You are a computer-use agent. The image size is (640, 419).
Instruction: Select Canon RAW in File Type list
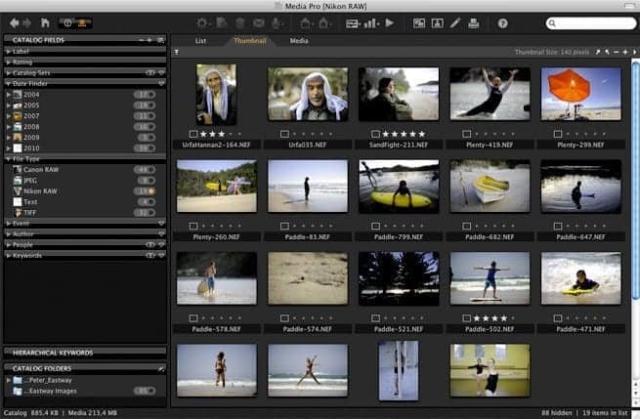(40, 169)
